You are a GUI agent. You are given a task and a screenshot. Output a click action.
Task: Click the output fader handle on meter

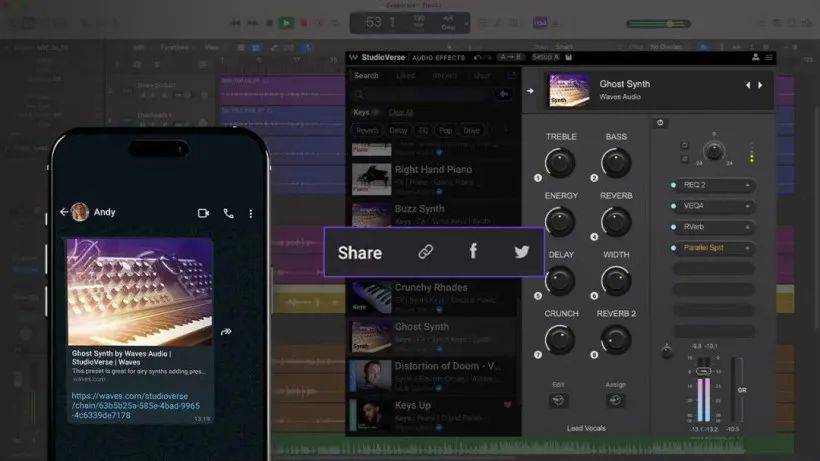coord(703,371)
